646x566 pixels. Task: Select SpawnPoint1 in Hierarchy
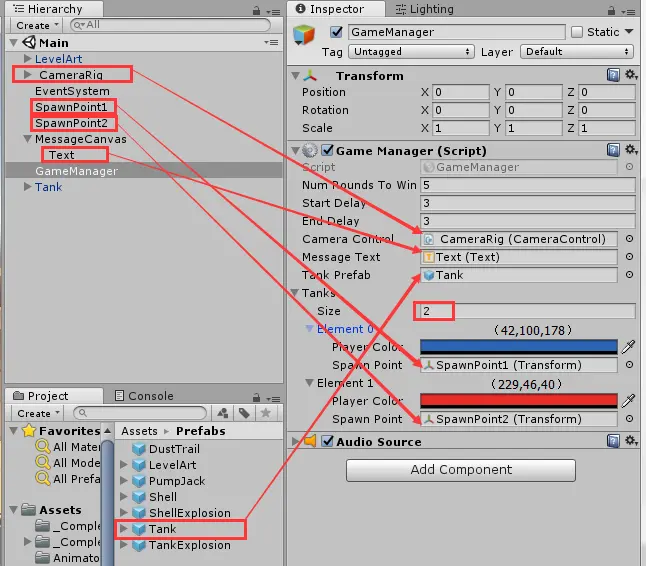(71, 107)
